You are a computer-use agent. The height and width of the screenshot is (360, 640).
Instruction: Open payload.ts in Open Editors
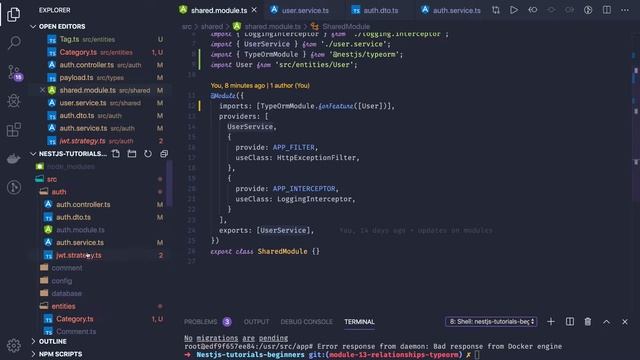pyautogui.click(x=76, y=78)
